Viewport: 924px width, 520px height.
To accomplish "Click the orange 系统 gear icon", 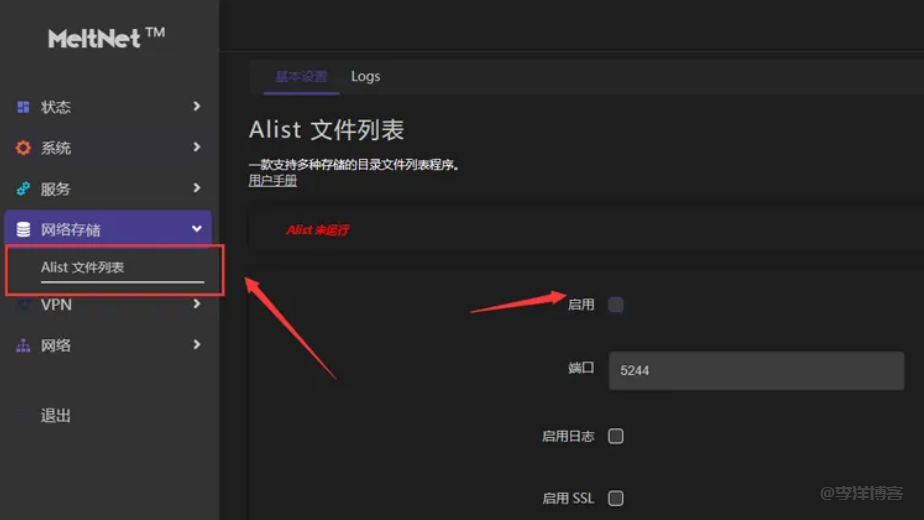I will [x=23, y=148].
